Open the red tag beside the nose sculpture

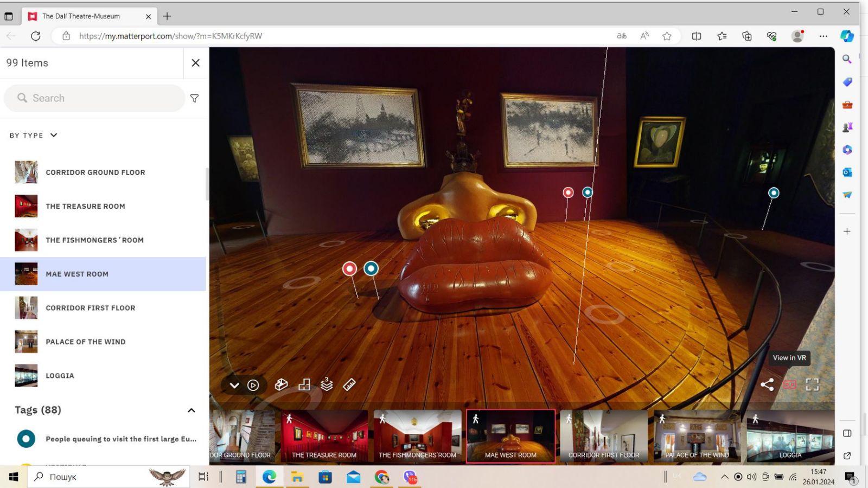(568, 192)
